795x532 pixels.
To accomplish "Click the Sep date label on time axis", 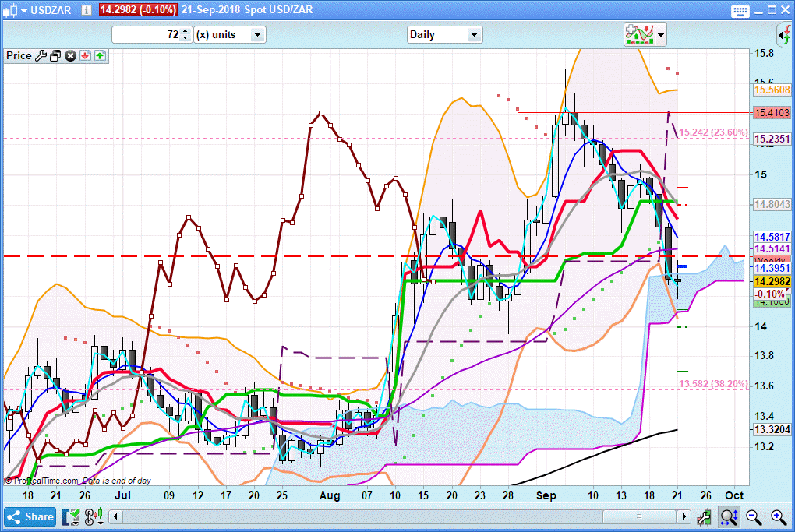I will coord(546,495).
